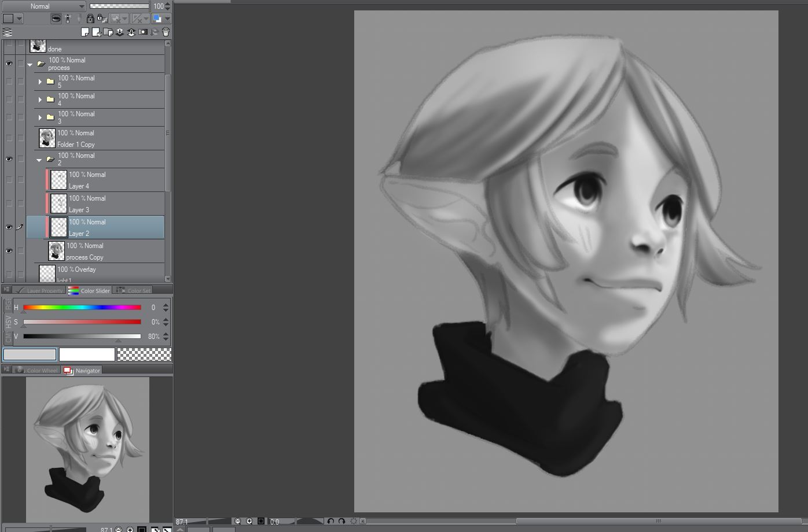Image resolution: width=808 pixels, height=532 pixels.
Task: Click the Clip at Layer Below icon
Action: pyautogui.click(x=56, y=19)
